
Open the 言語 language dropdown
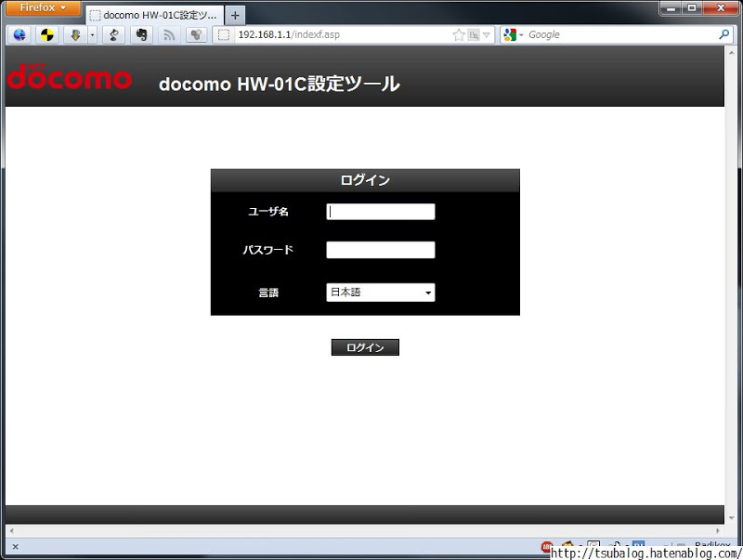381,293
